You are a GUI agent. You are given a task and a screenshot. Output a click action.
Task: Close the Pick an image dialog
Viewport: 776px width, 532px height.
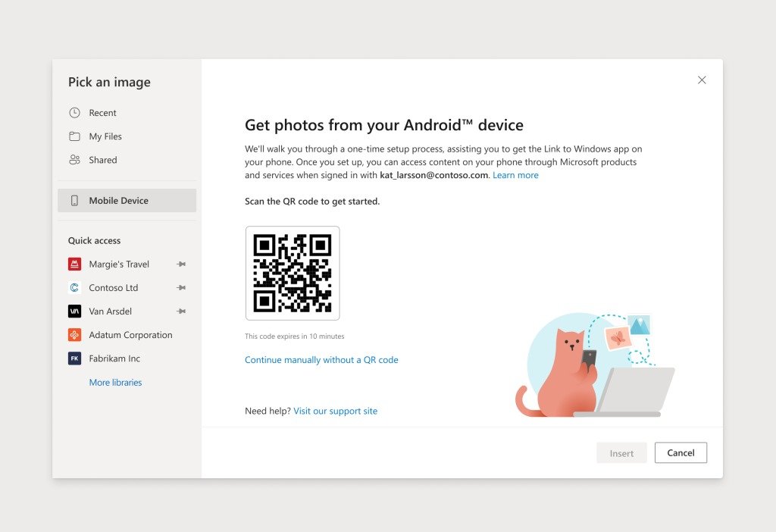click(702, 80)
